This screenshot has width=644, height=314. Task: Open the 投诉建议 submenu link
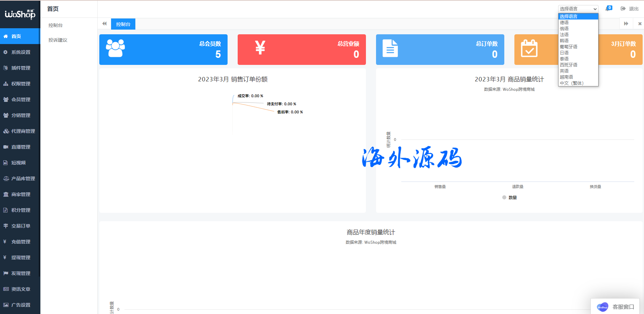coord(58,40)
